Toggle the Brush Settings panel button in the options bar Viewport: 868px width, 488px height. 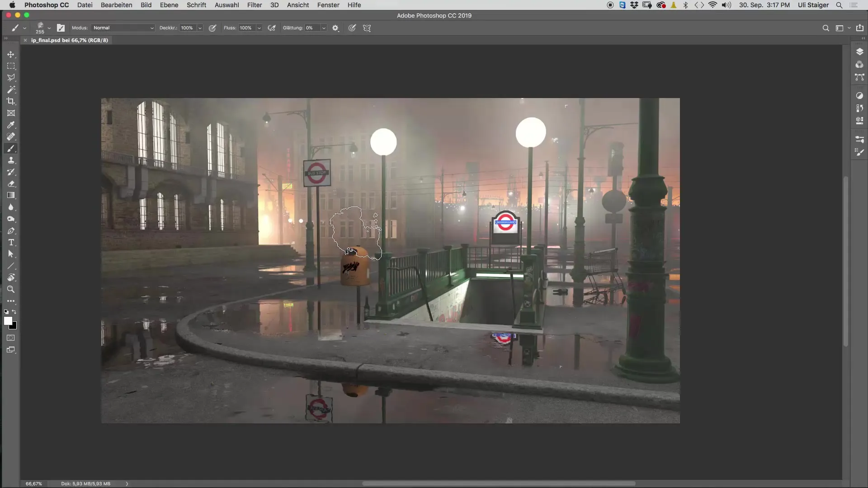tap(61, 28)
